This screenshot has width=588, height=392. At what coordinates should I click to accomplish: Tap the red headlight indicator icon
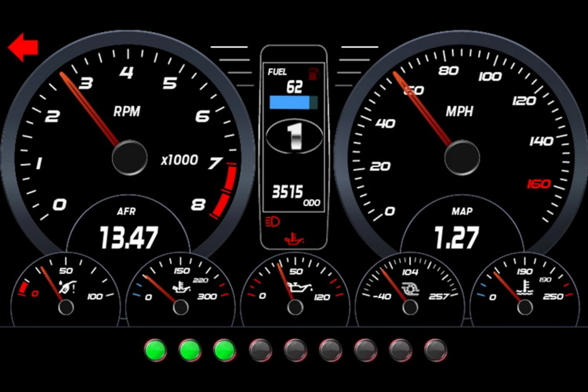tap(272, 222)
